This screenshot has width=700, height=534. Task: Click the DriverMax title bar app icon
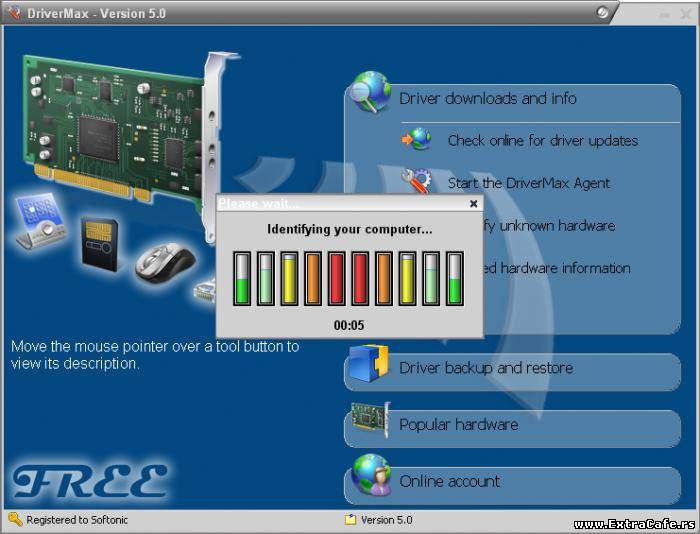point(14,13)
